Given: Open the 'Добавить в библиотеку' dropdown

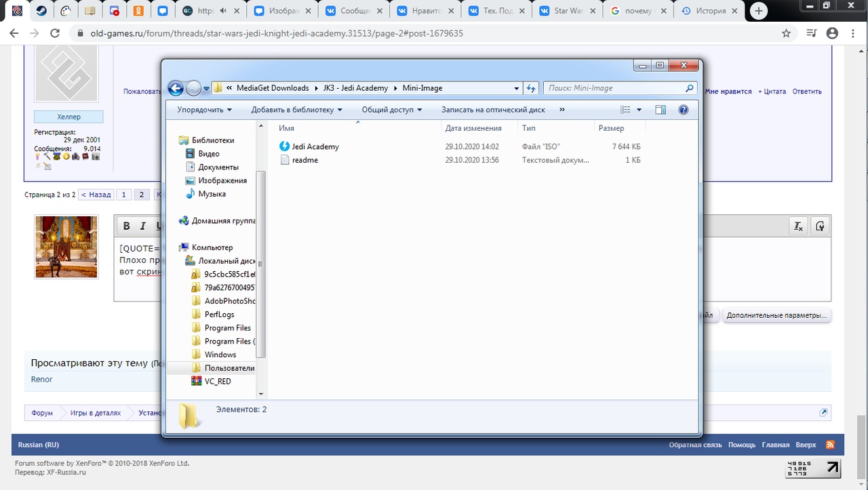Looking at the screenshot, I should pos(296,110).
